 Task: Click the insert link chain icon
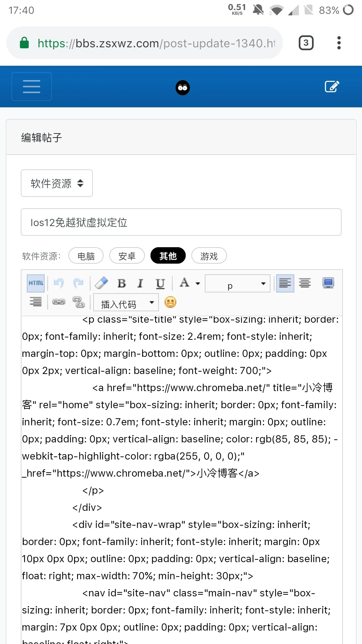(x=59, y=302)
